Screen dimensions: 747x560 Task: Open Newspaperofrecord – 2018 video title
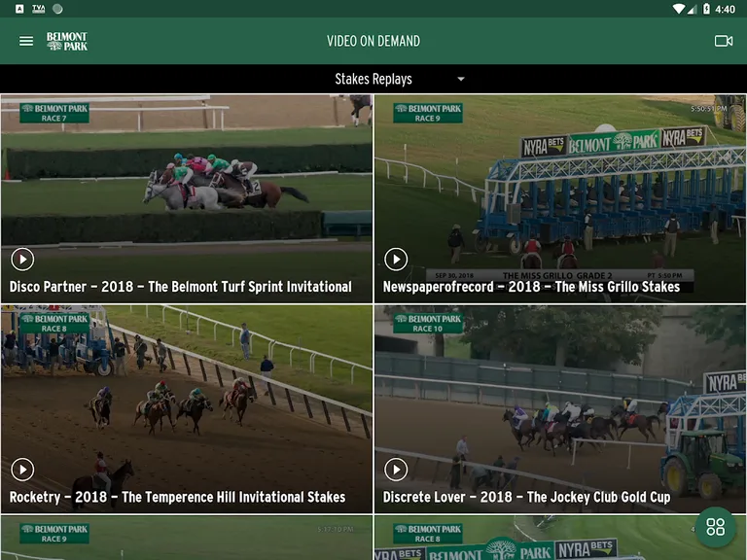[531, 287]
